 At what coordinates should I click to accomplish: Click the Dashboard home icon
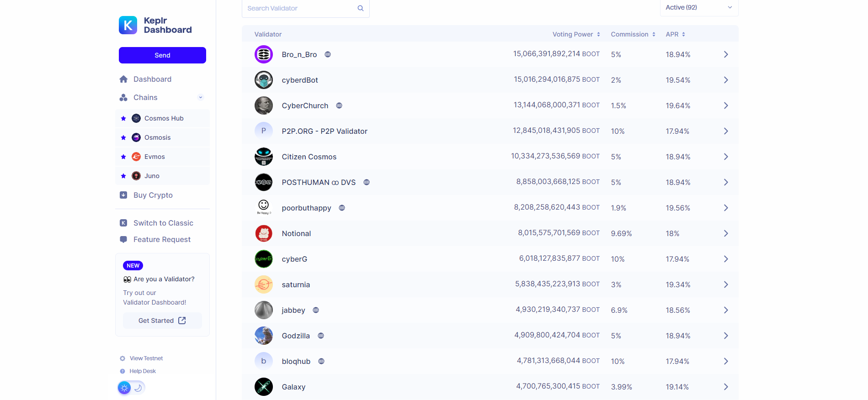123,79
